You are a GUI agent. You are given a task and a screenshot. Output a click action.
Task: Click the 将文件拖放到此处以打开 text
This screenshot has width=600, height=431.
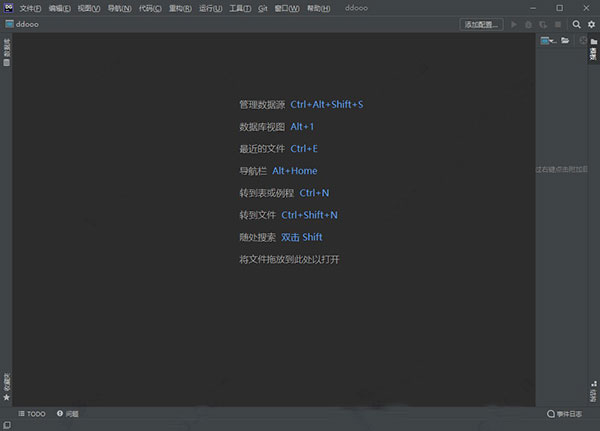(x=289, y=260)
